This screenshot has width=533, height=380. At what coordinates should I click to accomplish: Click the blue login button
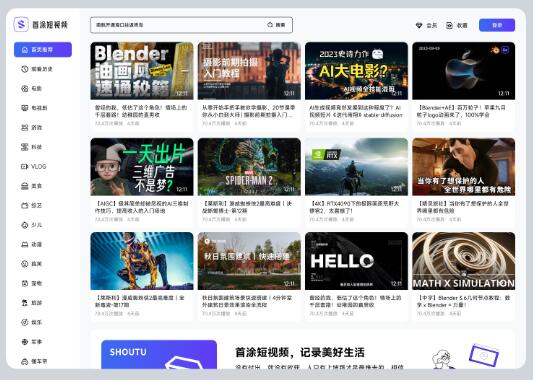point(497,25)
